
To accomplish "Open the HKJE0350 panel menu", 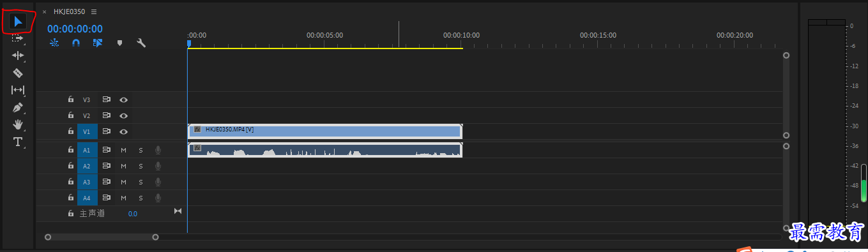I will coord(94,11).
